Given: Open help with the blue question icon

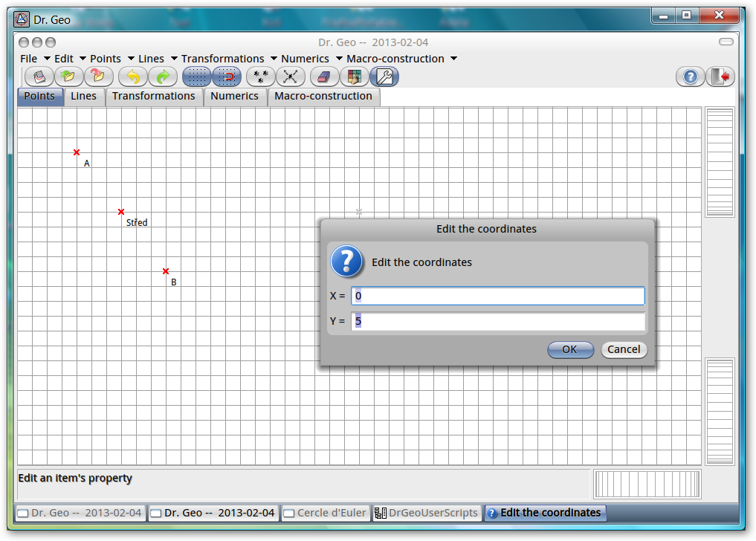Looking at the screenshot, I should 691,77.
